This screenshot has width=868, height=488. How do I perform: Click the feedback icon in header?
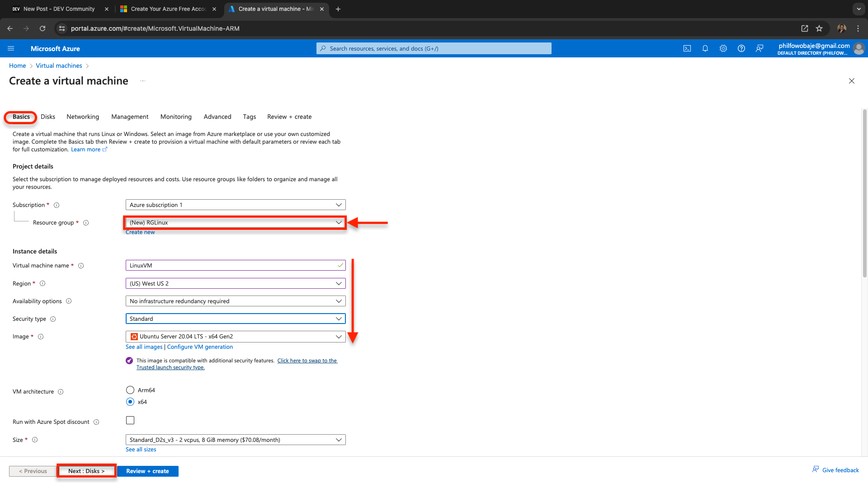[759, 48]
